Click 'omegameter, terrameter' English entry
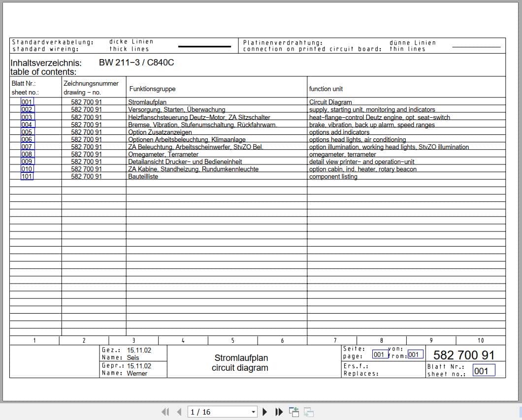Viewport: 522px width, 420px height. pos(343,155)
